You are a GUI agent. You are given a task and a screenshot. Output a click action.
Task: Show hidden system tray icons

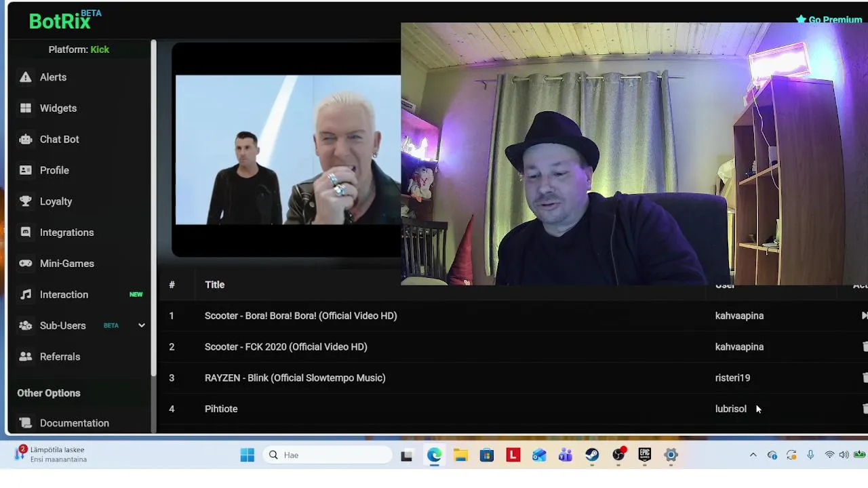[753, 455]
